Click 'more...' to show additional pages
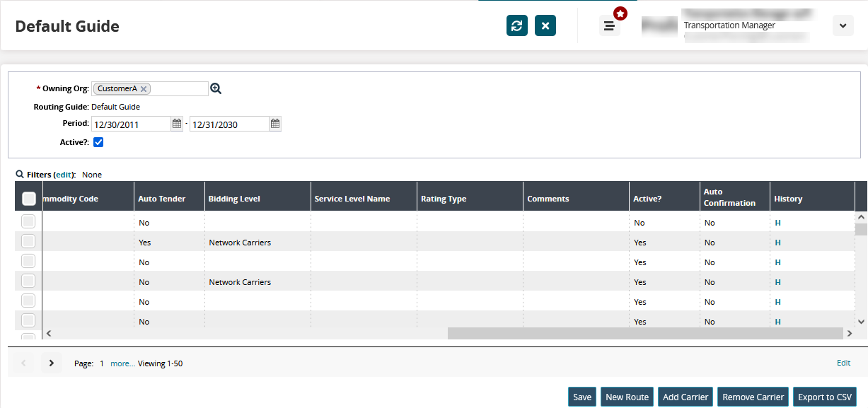 tap(122, 363)
